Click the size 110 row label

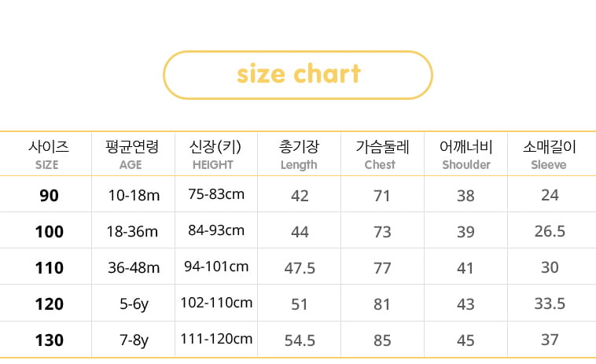click(49, 268)
